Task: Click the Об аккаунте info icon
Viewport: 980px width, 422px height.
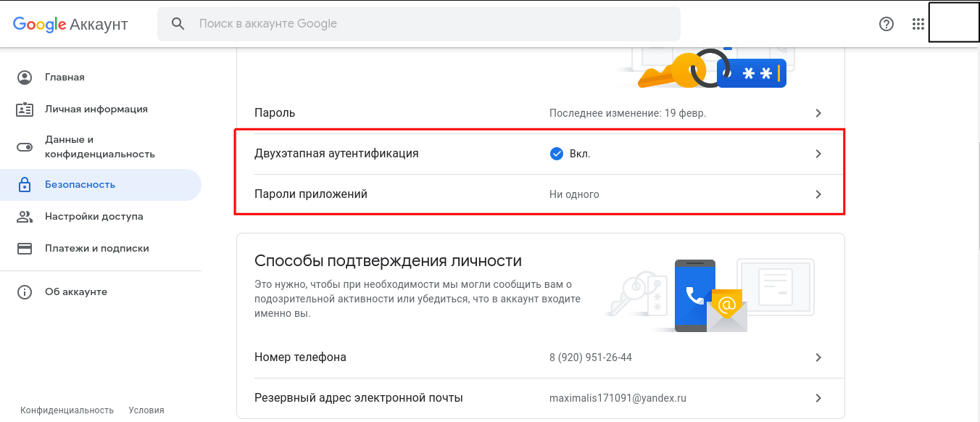Action: pyautogui.click(x=25, y=291)
